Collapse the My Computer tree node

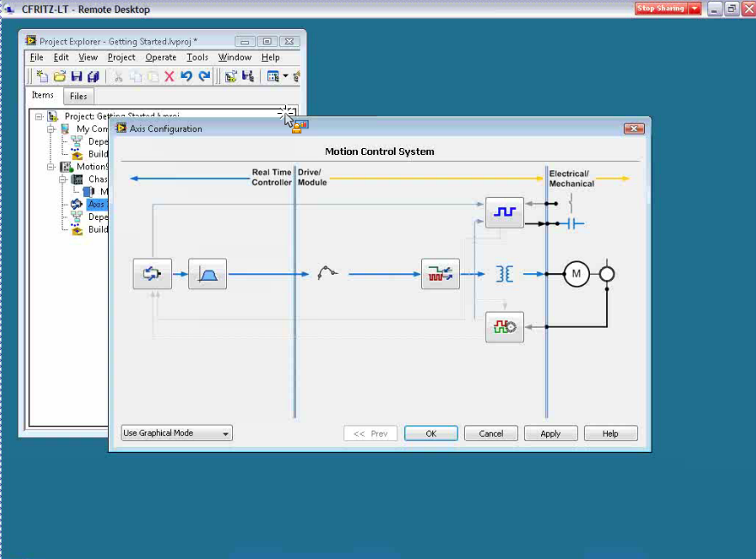pos(51,129)
